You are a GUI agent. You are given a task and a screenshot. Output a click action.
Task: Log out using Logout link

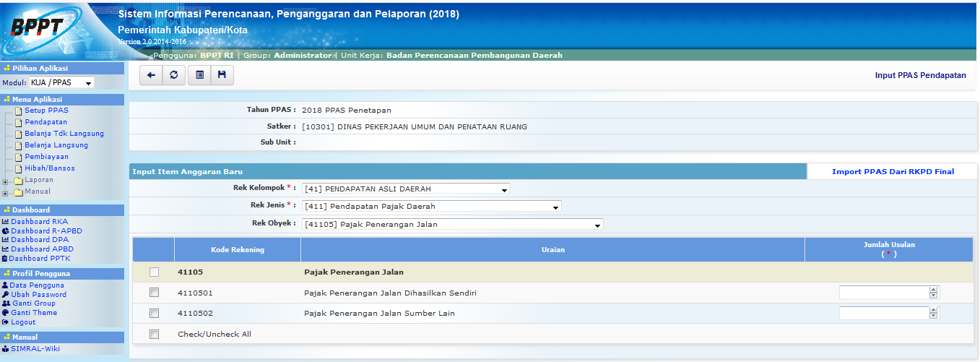click(23, 322)
